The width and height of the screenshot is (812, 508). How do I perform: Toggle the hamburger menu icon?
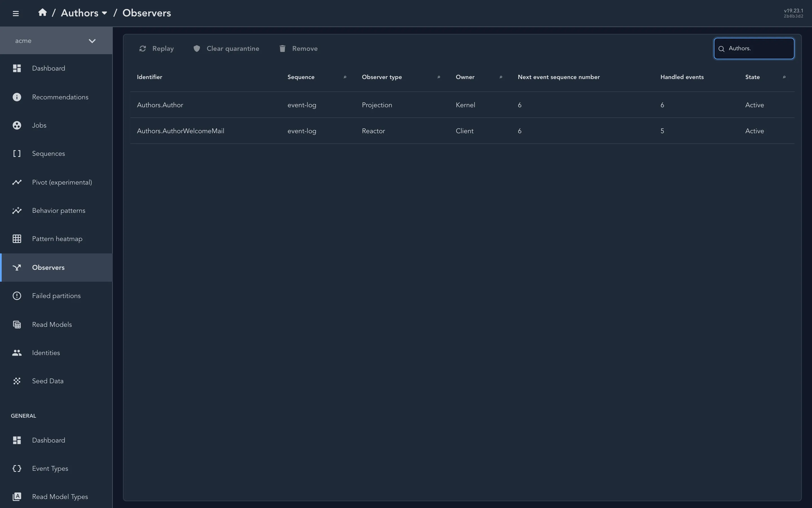(x=16, y=14)
